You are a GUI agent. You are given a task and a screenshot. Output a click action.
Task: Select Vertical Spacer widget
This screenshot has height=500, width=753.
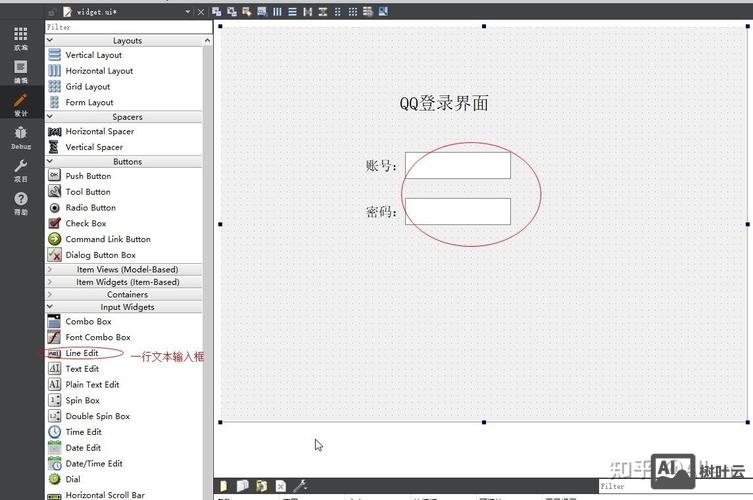[124, 147]
